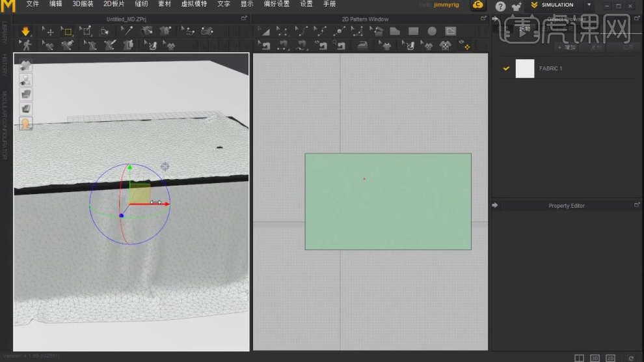Click the add garment shirt-plus icon

click(x=517, y=6)
